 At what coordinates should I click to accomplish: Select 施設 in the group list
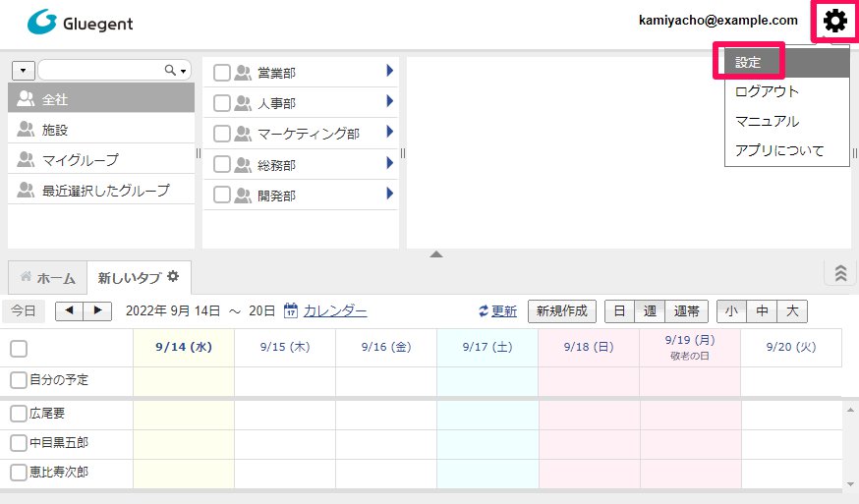click(101, 130)
